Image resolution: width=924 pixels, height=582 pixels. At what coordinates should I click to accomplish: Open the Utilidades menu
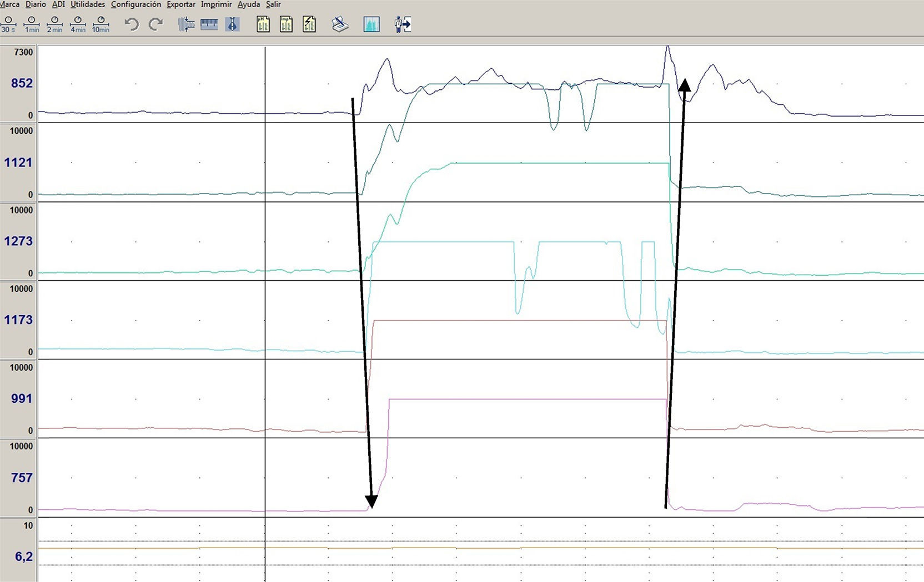[88, 4]
